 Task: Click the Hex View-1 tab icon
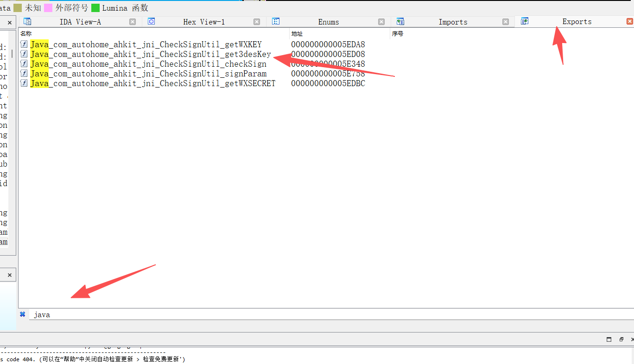[x=151, y=21]
